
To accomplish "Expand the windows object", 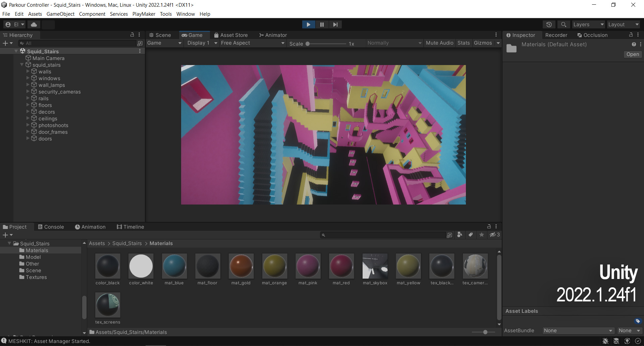I will [x=28, y=78].
